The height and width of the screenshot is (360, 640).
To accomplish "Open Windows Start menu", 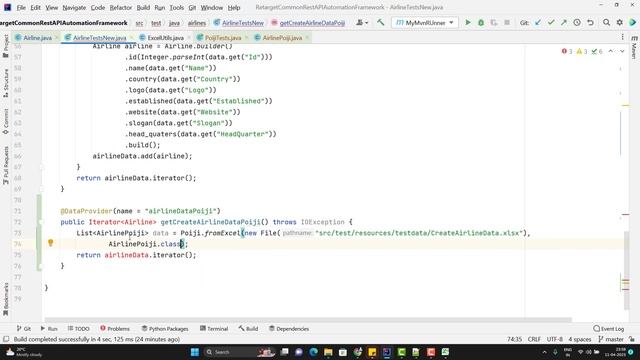I will click(x=195, y=352).
